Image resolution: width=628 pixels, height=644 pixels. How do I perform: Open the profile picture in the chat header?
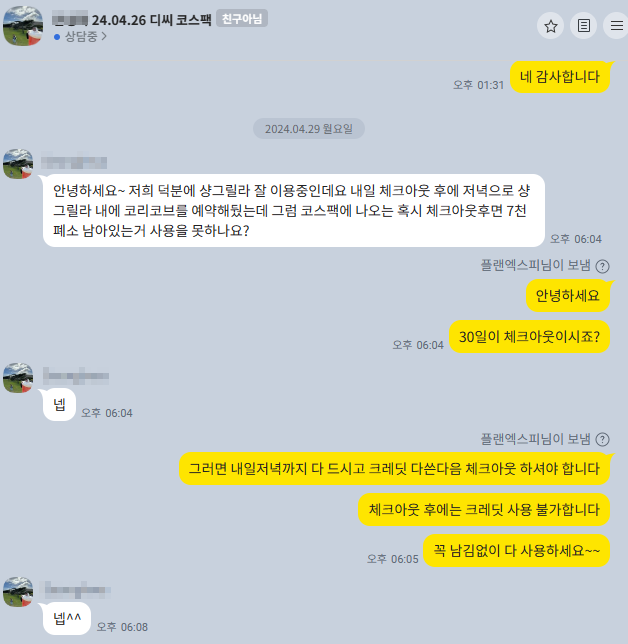point(23,25)
